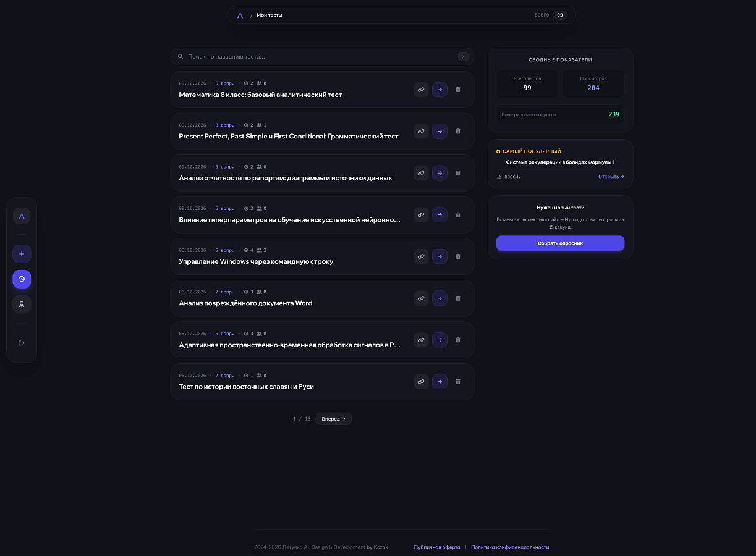Image resolution: width=756 pixels, height=556 pixels.
Task: Open Политика конфиденциальности link in footer
Action: pos(510,547)
